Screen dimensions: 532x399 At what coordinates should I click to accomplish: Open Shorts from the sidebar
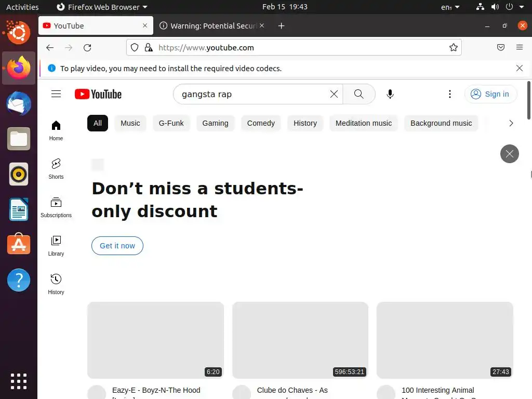(56, 169)
